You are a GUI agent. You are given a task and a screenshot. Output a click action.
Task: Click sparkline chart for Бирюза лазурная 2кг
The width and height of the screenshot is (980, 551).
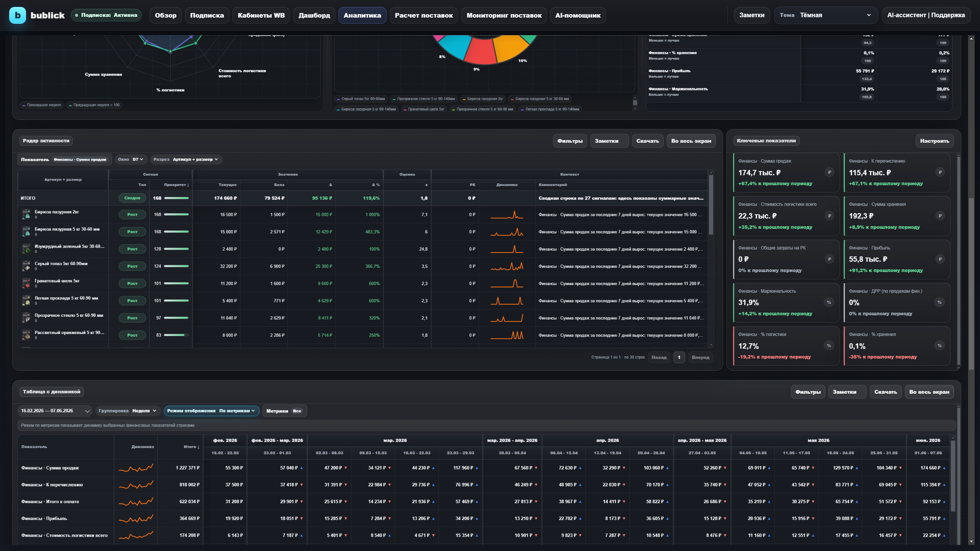[x=507, y=215]
